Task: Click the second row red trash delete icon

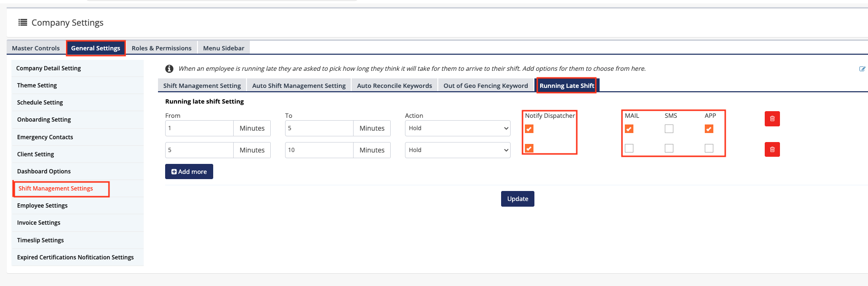Action: tap(772, 150)
